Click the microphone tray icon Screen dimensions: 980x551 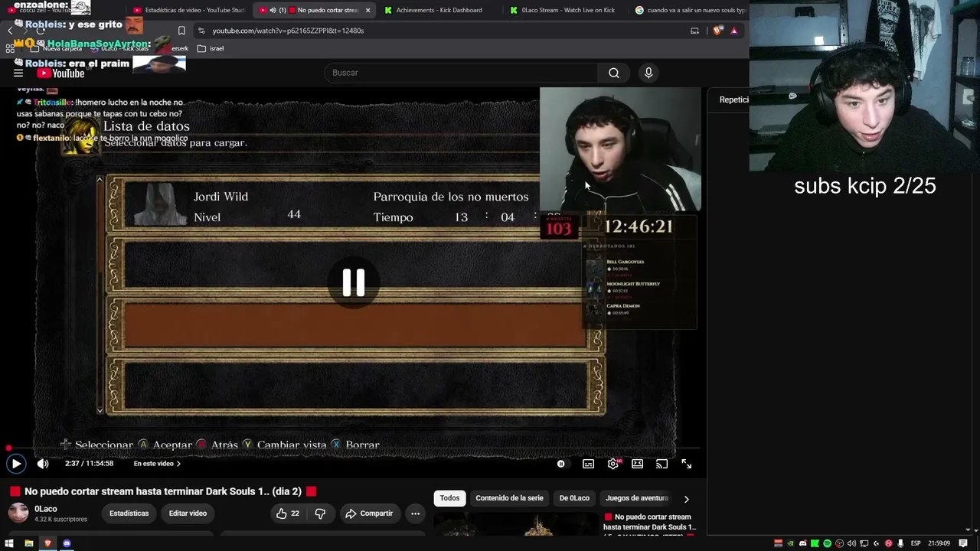(900, 543)
